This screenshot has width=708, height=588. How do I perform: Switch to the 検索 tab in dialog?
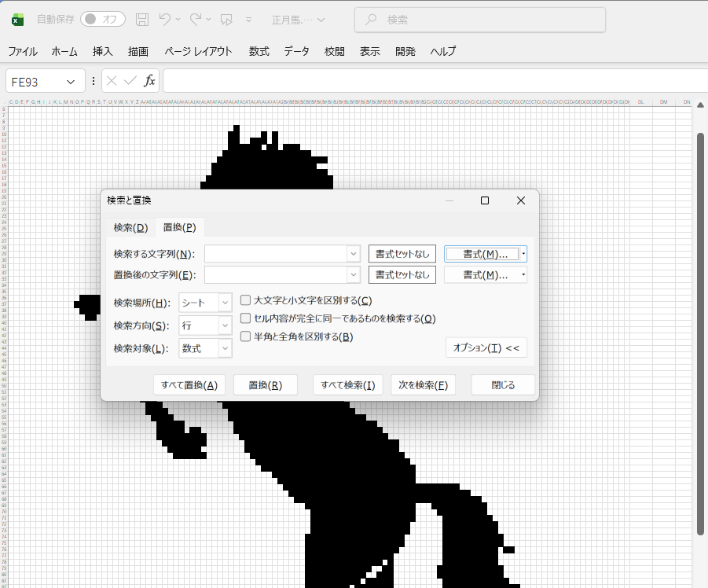click(x=130, y=228)
